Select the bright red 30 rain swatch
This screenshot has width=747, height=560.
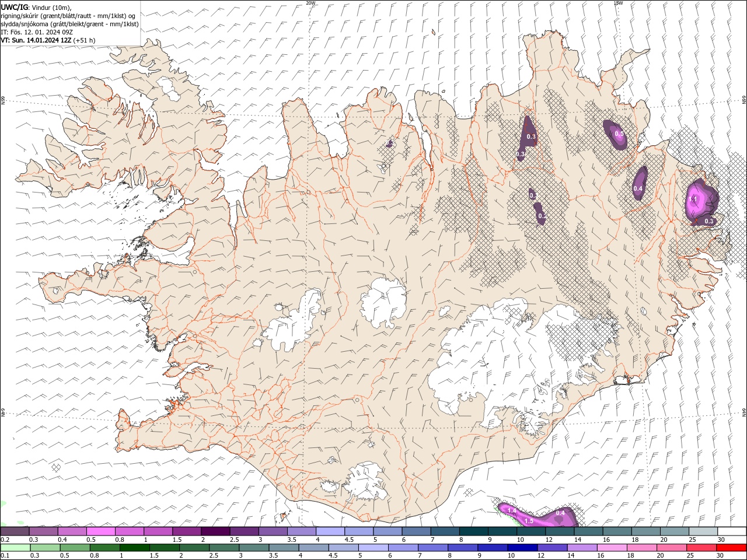click(731, 548)
